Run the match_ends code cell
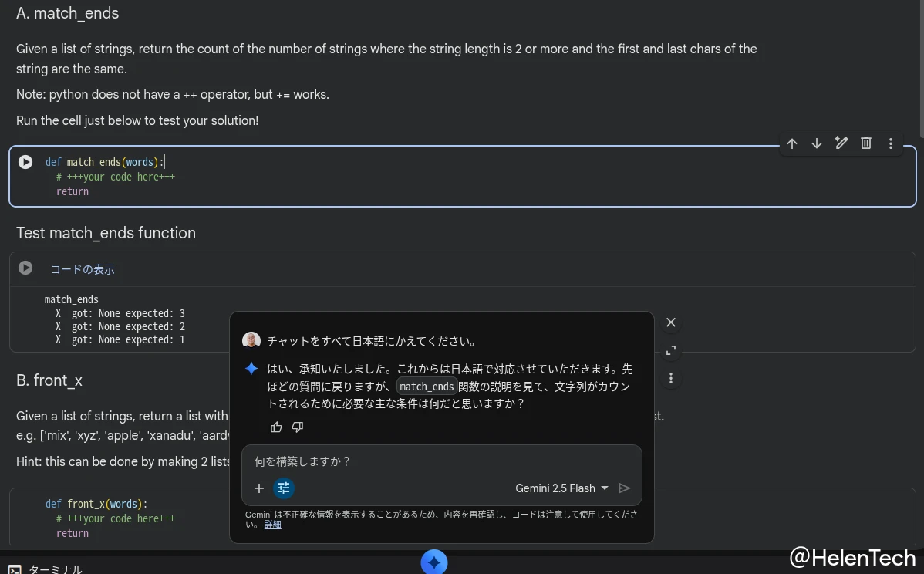Screen dimensions: 924x574 [x=25, y=161]
